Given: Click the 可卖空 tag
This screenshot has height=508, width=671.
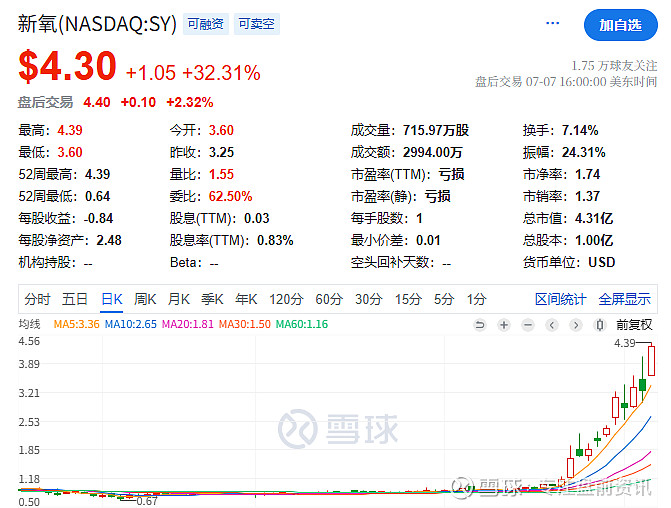Looking at the screenshot, I should [256, 24].
